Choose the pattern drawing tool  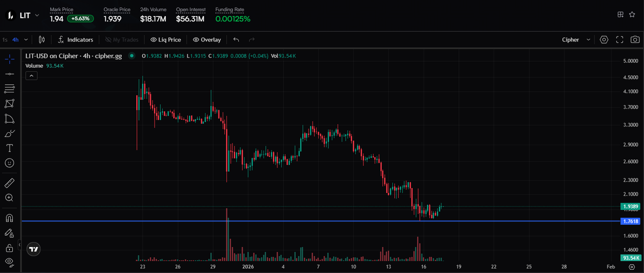pos(9,103)
